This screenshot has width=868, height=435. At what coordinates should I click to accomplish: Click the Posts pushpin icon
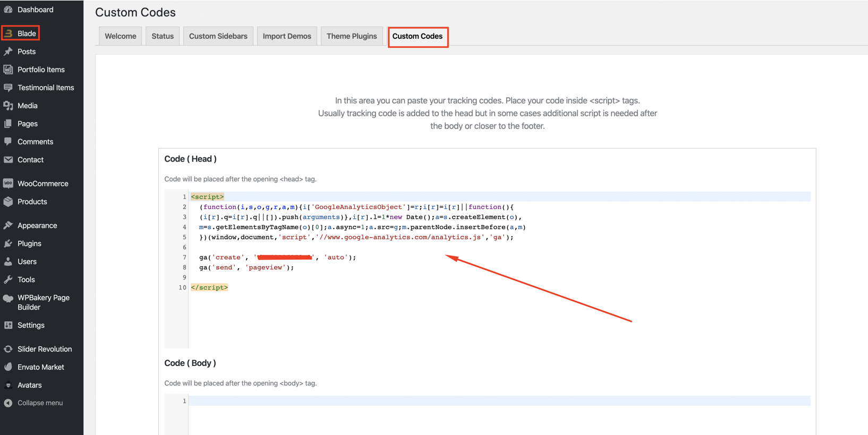8,52
